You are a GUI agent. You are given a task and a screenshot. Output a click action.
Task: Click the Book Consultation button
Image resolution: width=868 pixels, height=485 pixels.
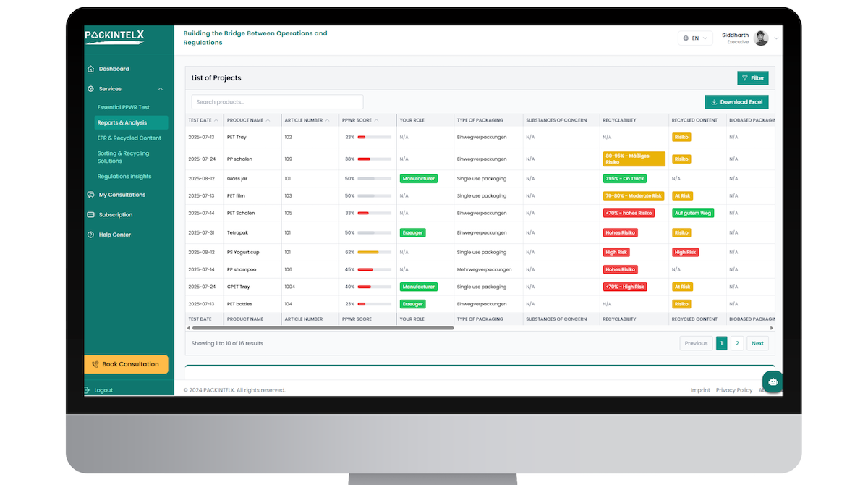coord(126,364)
